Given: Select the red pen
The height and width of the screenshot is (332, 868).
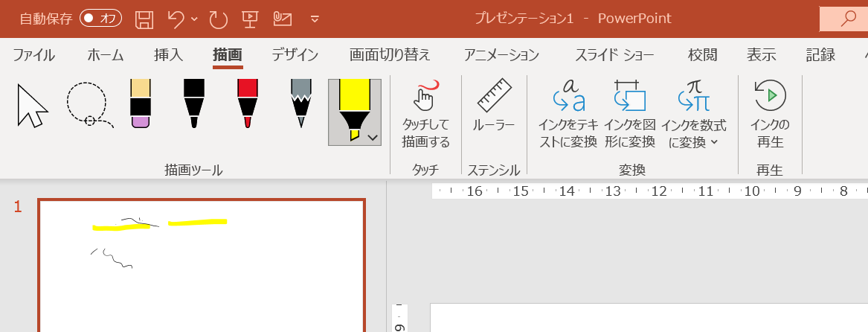Looking at the screenshot, I should 248,103.
